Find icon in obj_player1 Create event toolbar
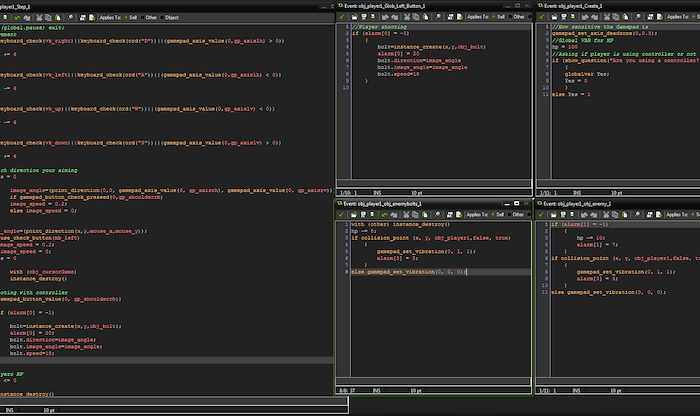 click(638, 17)
